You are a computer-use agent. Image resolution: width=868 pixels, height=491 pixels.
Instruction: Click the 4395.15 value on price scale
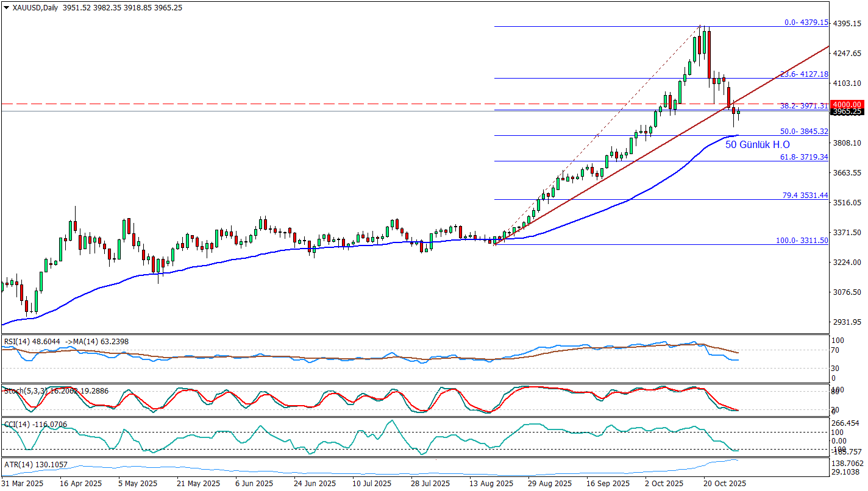(x=848, y=24)
